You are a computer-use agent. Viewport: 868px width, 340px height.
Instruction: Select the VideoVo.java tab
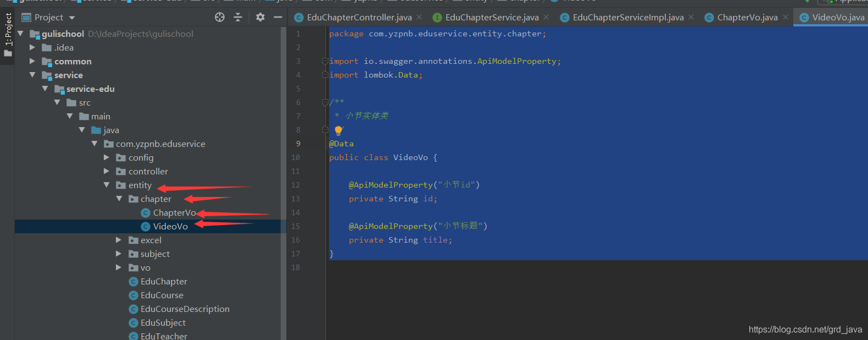pyautogui.click(x=832, y=17)
